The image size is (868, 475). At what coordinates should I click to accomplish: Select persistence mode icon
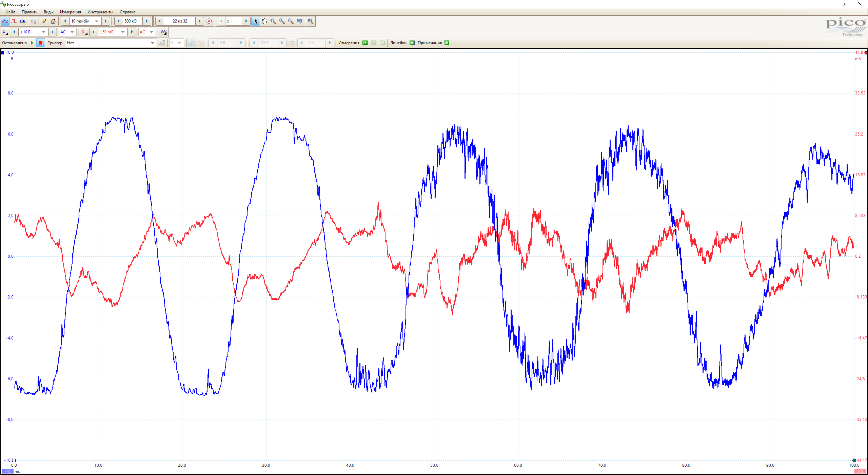click(x=14, y=21)
